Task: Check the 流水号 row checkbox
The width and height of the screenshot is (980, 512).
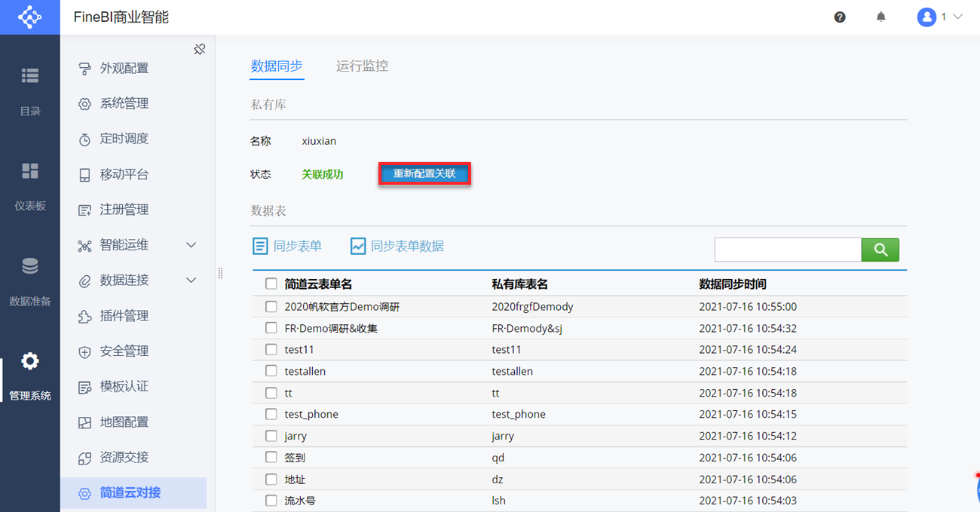Action: click(271, 501)
